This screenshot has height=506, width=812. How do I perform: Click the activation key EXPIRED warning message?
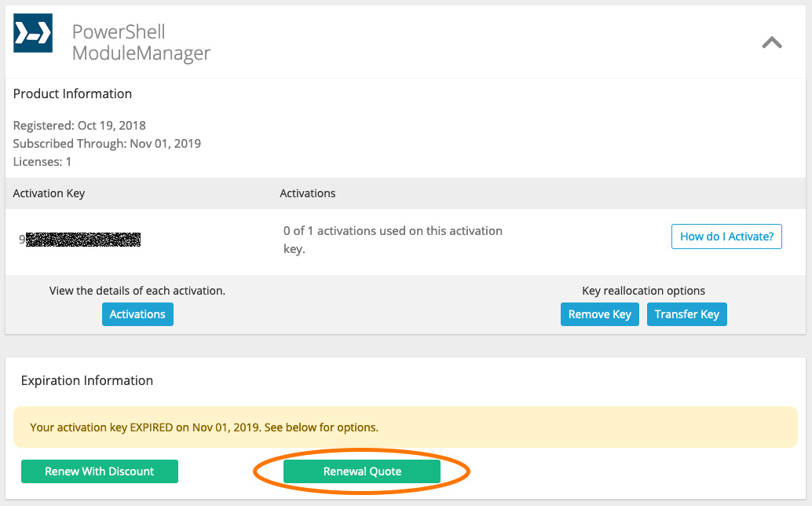(405, 427)
